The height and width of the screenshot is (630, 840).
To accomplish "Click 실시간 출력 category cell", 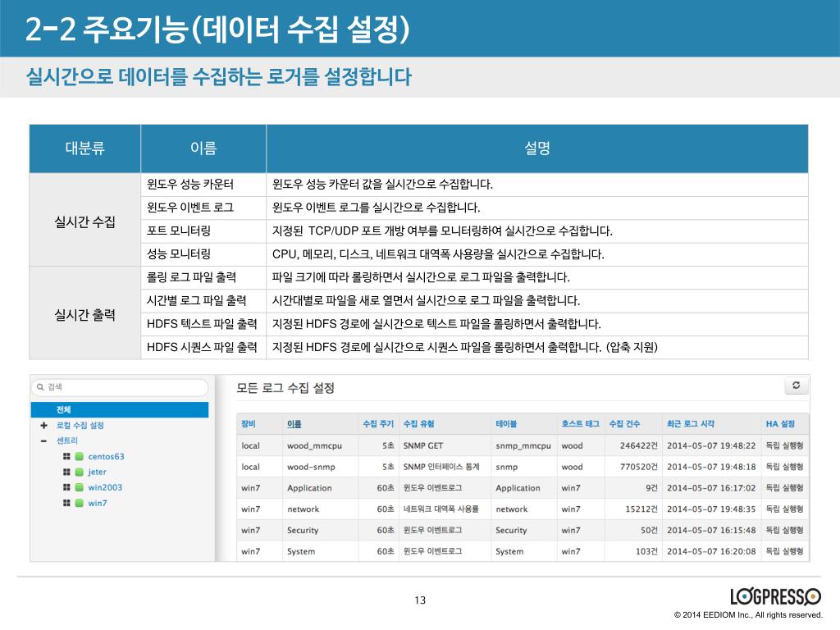I will pos(84,314).
